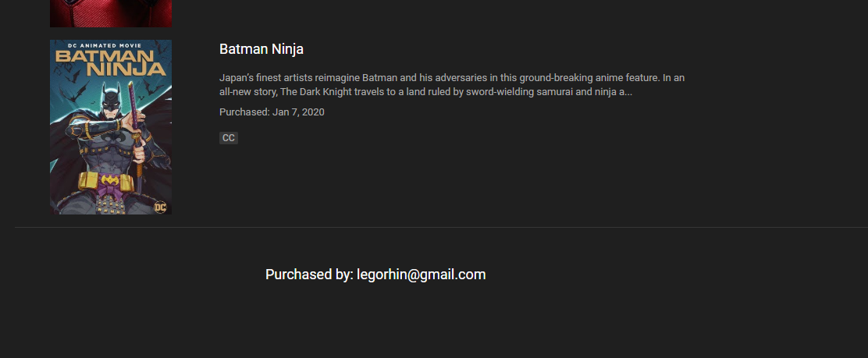
Task: Click the horizontal divider below Batman Ninja
Action: pyautogui.click(x=441, y=228)
